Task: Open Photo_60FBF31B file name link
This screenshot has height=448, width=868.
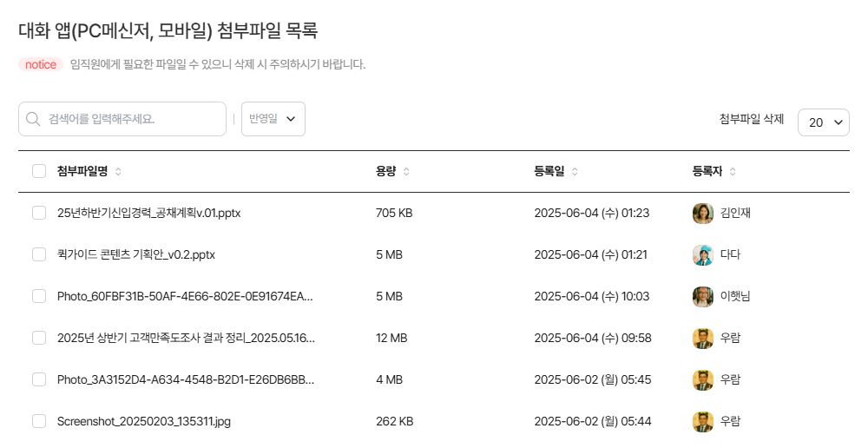Action: [x=185, y=296]
